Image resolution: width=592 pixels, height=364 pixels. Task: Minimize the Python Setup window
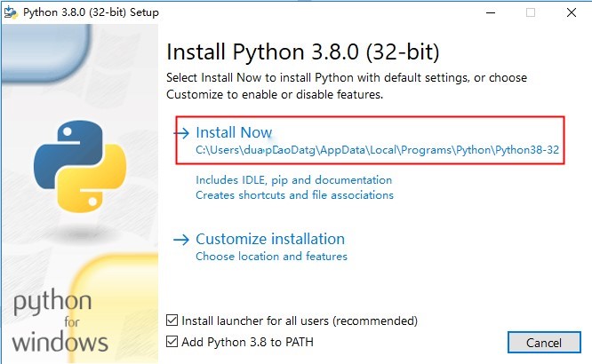tap(491, 12)
